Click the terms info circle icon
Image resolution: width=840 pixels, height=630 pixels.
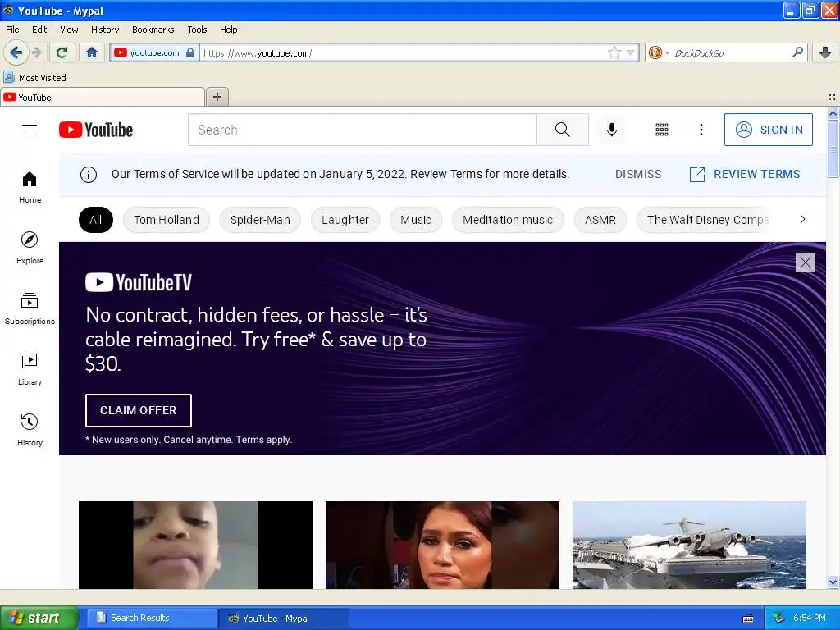(89, 175)
